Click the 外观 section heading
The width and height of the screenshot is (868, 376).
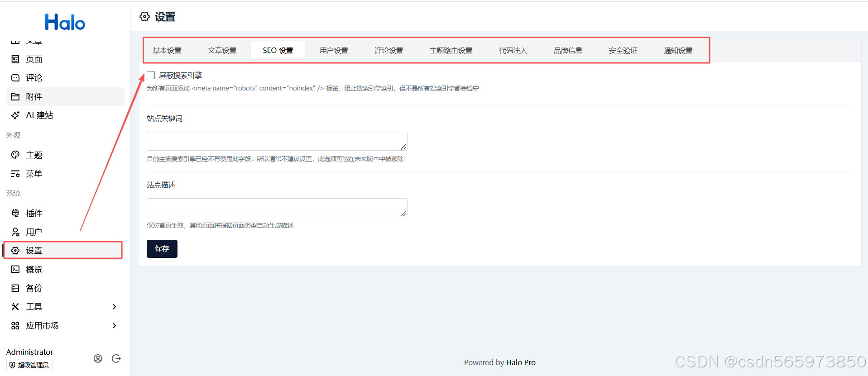tap(13, 135)
